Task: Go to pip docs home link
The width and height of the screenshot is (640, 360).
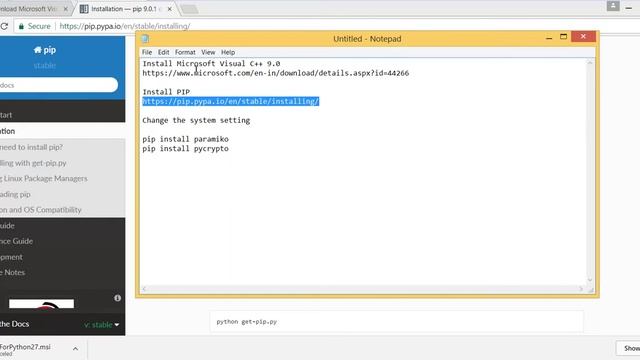Action: (x=45, y=50)
